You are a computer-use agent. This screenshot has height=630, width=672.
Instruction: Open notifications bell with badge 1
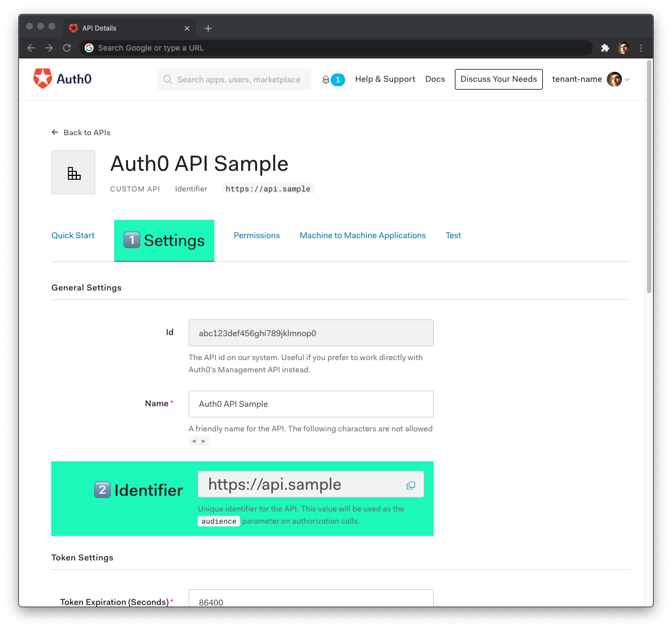pyautogui.click(x=333, y=80)
